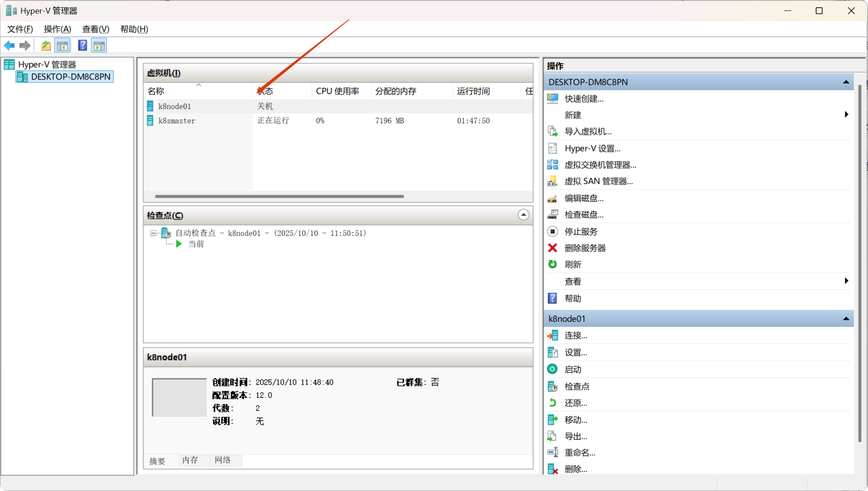Click the red X Remove Server icon

553,248
